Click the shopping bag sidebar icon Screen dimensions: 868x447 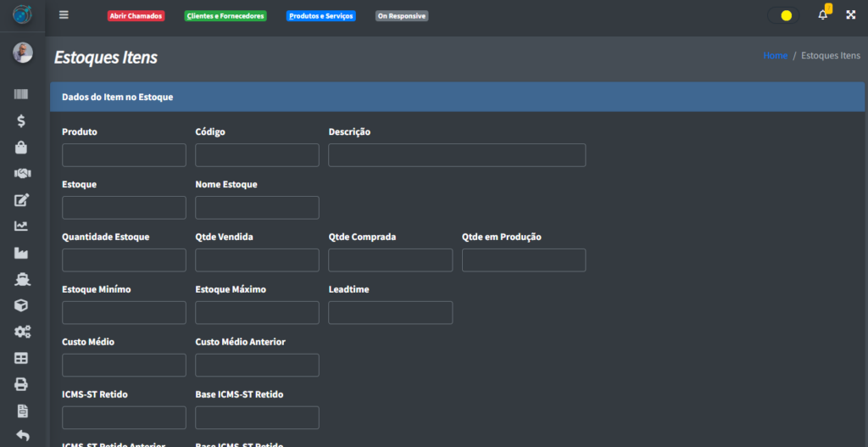(x=22, y=148)
